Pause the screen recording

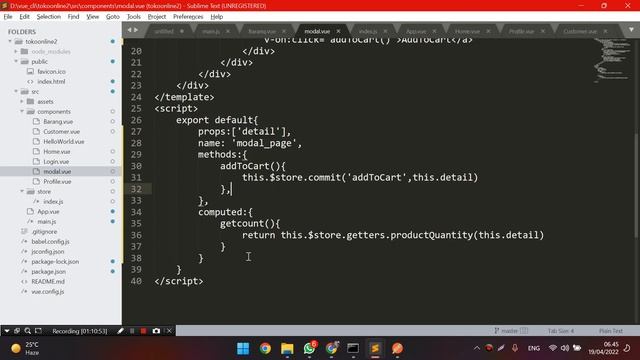click(132, 331)
